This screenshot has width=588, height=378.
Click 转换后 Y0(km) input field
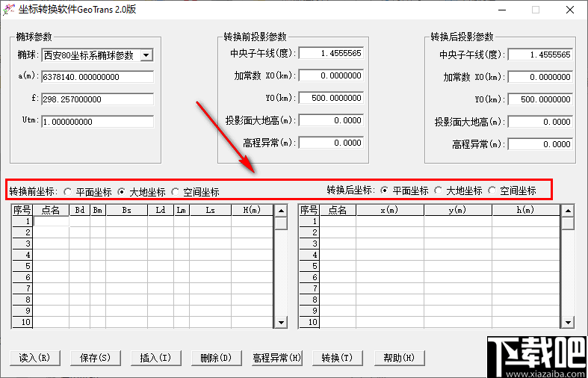pyautogui.click(x=540, y=99)
